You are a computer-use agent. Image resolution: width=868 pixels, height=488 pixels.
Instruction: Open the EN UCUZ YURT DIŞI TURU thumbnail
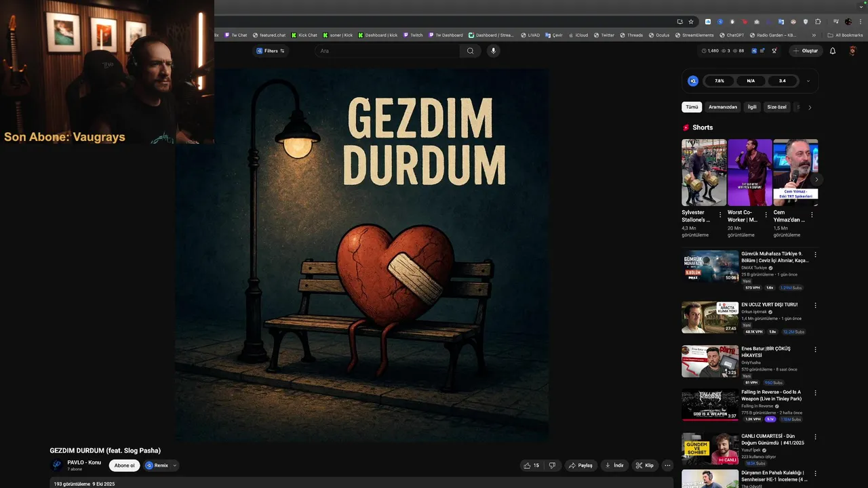point(710,317)
